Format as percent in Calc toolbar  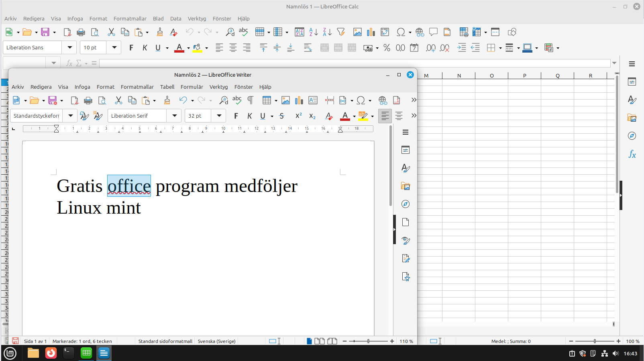point(387,48)
